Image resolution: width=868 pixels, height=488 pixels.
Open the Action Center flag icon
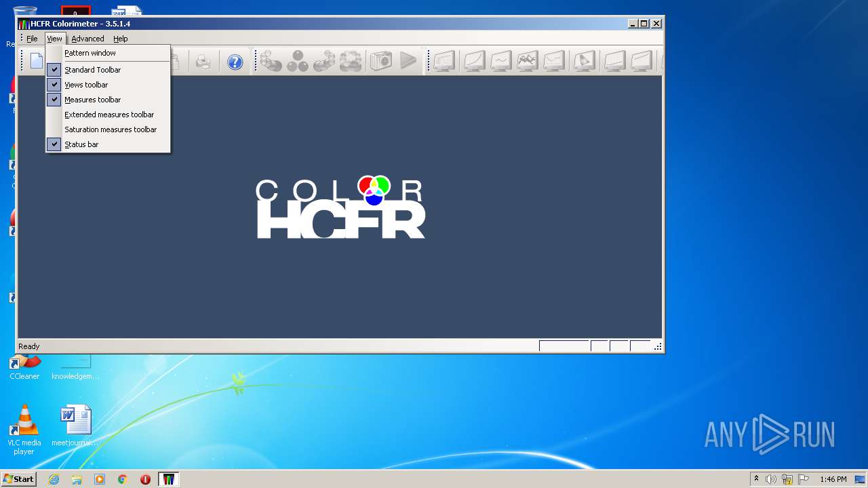[x=804, y=479]
